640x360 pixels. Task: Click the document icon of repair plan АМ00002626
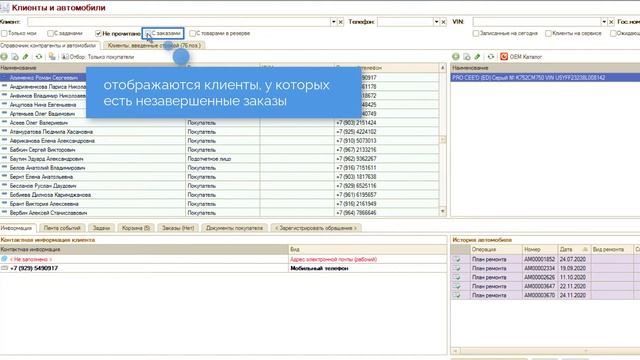[x=457, y=277]
